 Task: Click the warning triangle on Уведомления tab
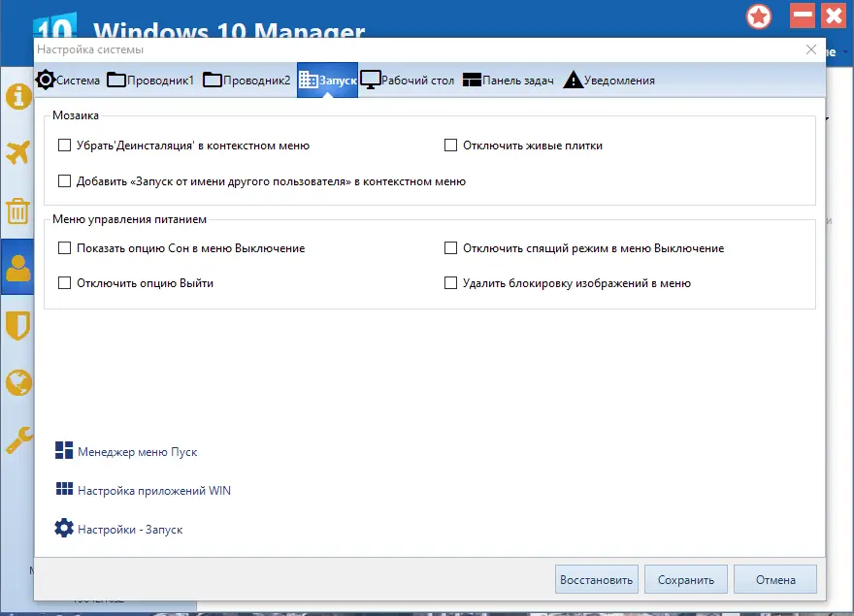coord(573,80)
